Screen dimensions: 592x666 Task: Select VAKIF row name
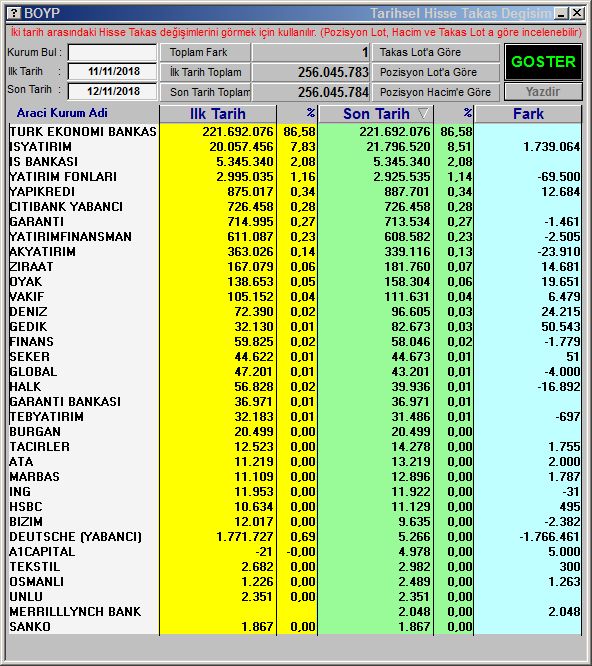point(27,297)
